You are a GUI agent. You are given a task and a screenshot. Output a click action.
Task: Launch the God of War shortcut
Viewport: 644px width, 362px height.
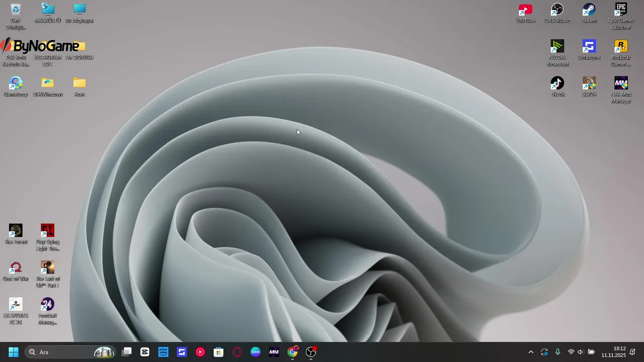click(x=16, y=271)
